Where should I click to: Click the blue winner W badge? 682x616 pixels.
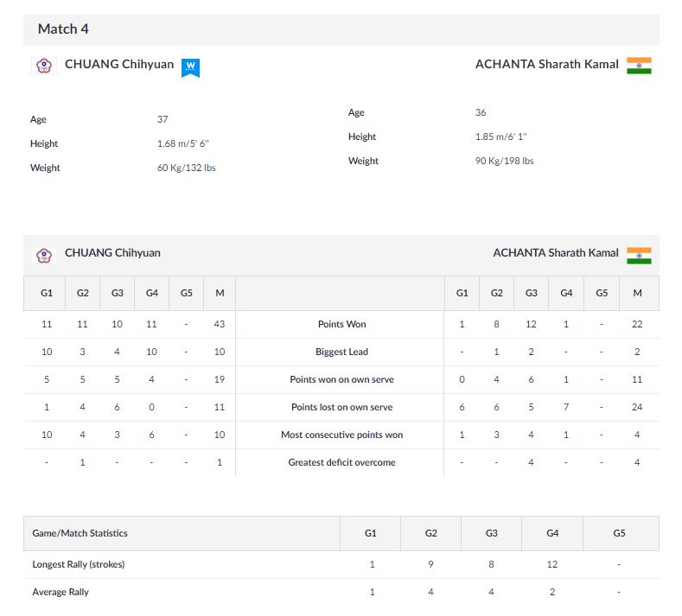click(190, 67)
